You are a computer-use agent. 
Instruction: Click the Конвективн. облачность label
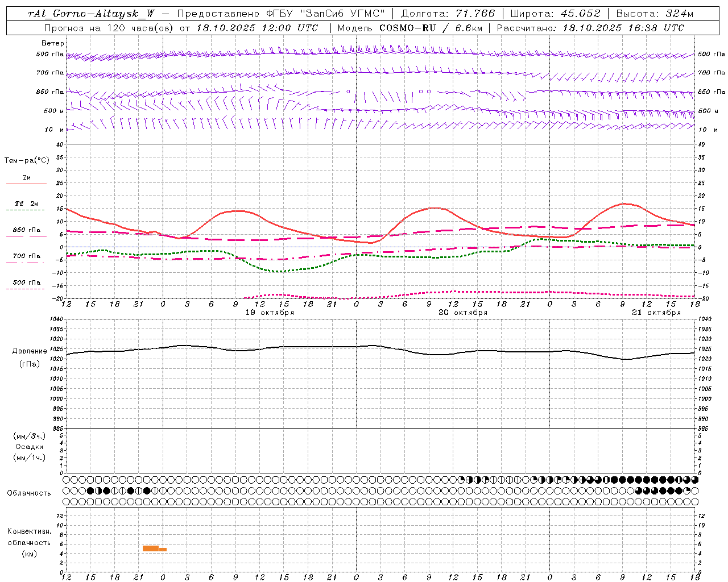point(29,537)
